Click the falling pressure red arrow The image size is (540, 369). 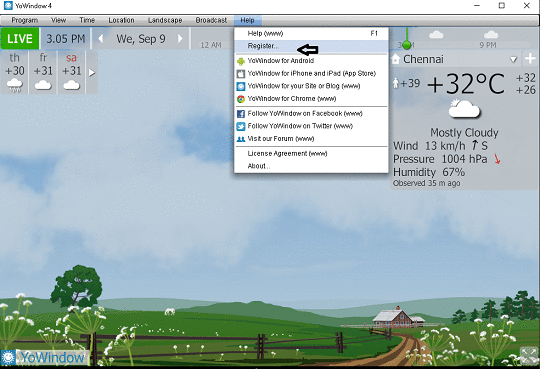click(x=497, y=159)
